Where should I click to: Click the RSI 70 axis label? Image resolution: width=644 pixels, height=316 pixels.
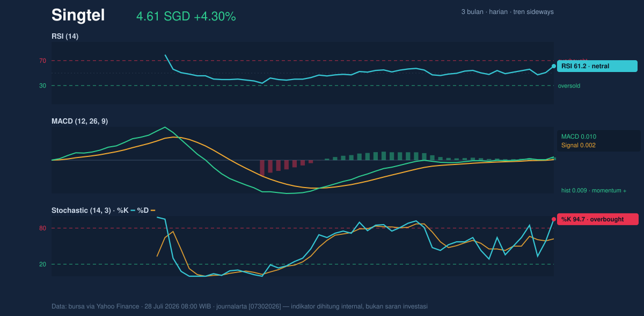[43, 61]
